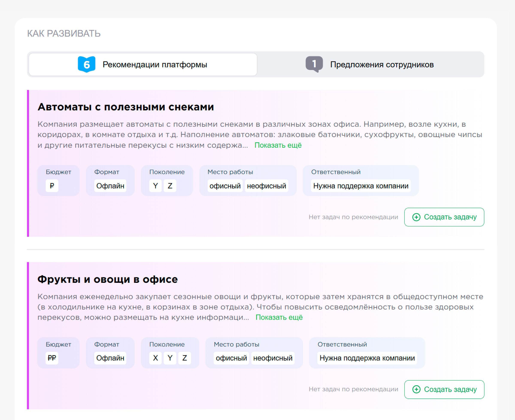This screenshot has width=515, height=420.
Task: Click Нужна поддержка компании in snack machines card
Action: tap(361, 186)
